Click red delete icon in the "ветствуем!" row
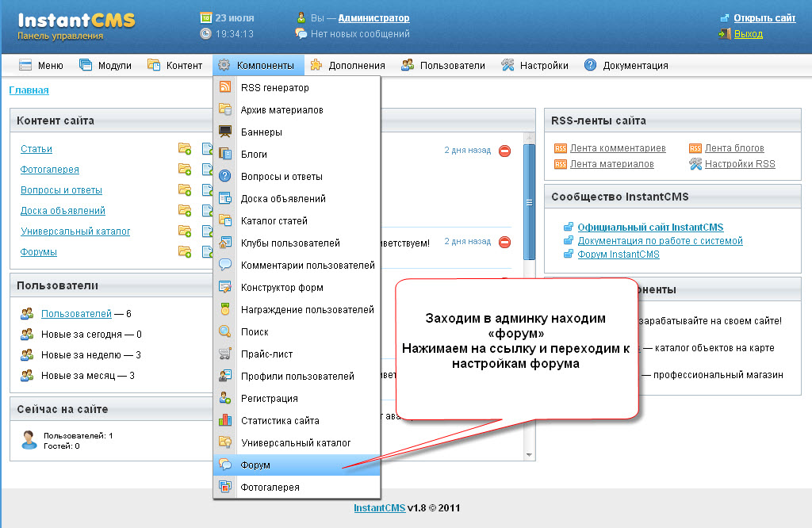 coord(504,242)
